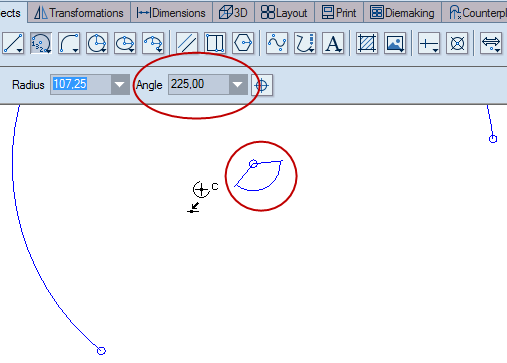The image size is (507, 363).
Task: Select the polygon hexagon tool
Action: (x=243, y=43)
